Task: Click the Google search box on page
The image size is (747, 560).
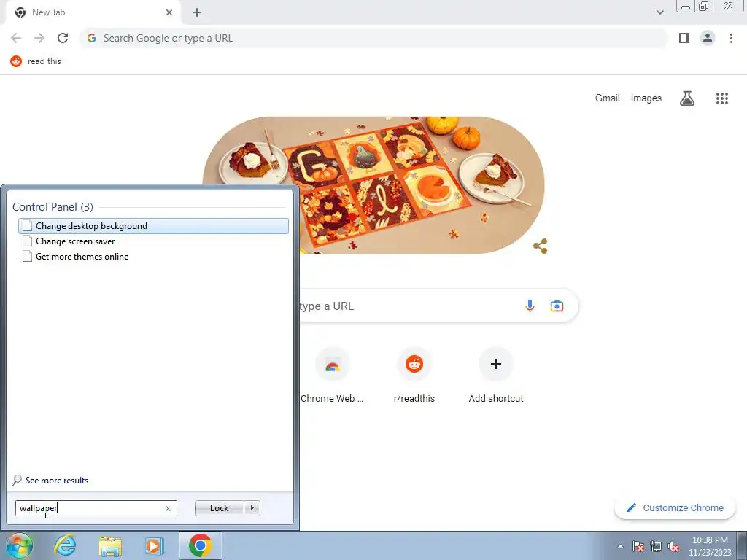Action: [438, 306]
